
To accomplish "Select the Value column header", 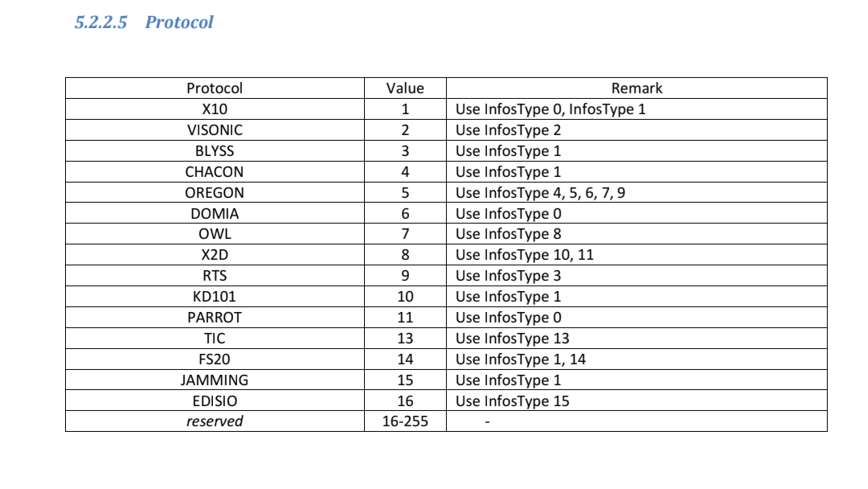I will pyautogui.click(x=405, y=88).
